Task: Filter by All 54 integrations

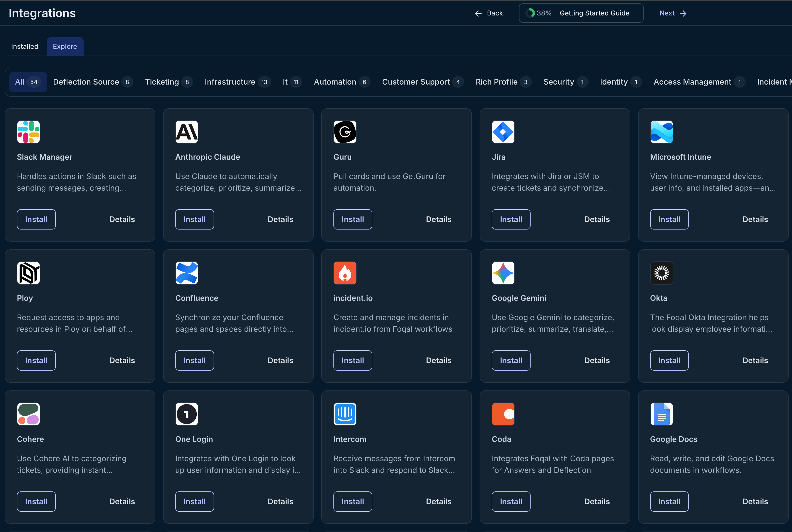Action: pyautogui.click(x=28, y=82)
